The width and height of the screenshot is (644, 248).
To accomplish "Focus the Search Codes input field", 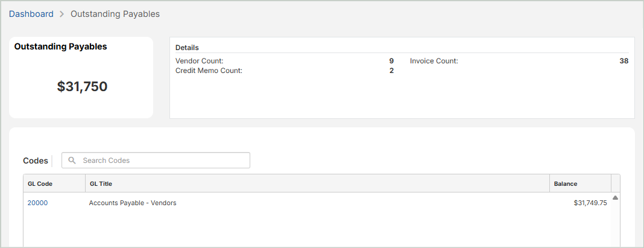I will [x=163, y=161].
